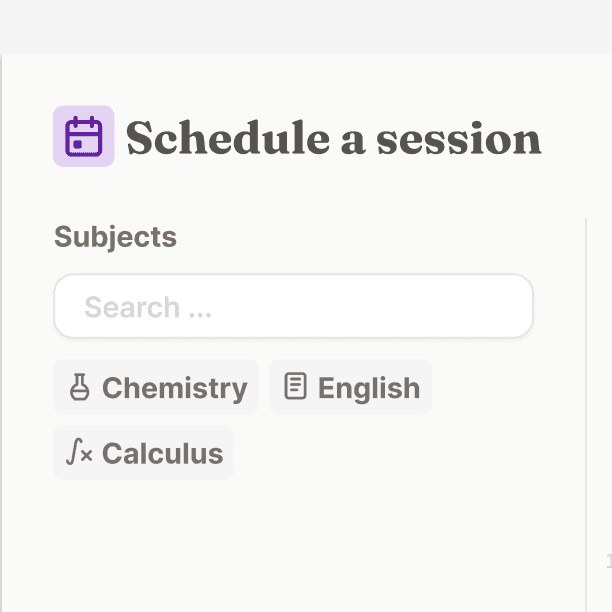Click the gray top bar above the panel
Image resolution: width=612 pixels, height=612 pixels.
pos(306,27)
